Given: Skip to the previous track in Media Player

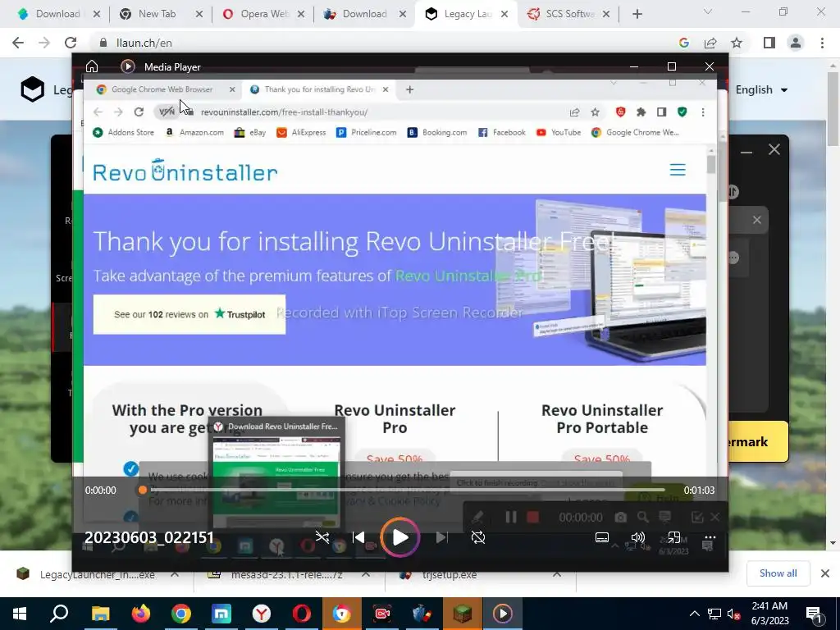Looking at the screenshot, I should [358, 537].
